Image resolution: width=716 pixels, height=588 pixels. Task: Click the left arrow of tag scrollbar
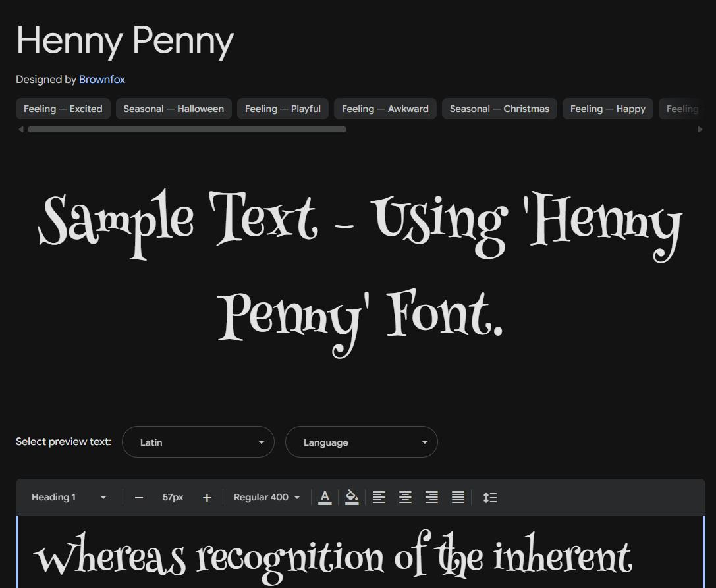pyautogui.click(x=20, y=130)
